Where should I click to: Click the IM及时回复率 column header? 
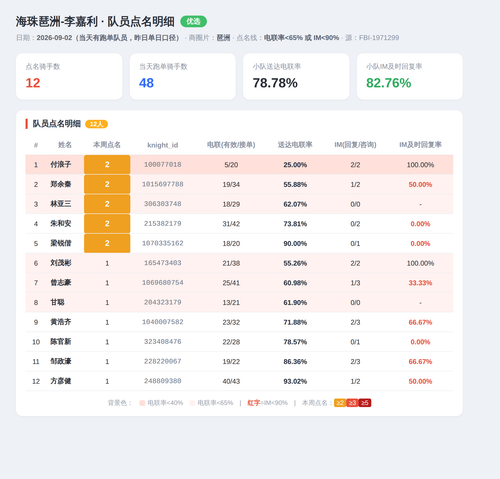[x=420, y=145]
